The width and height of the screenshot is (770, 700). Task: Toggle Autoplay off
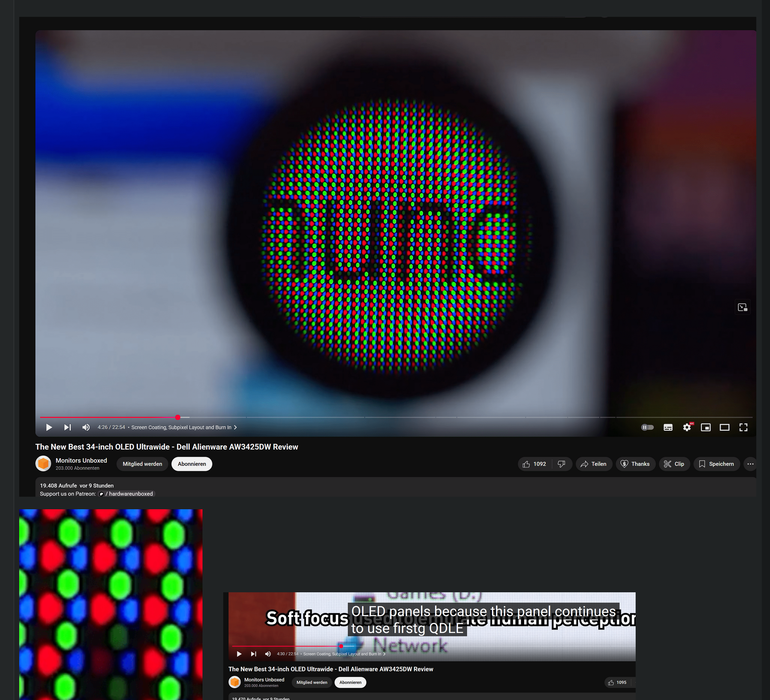(x=647, y=427)
